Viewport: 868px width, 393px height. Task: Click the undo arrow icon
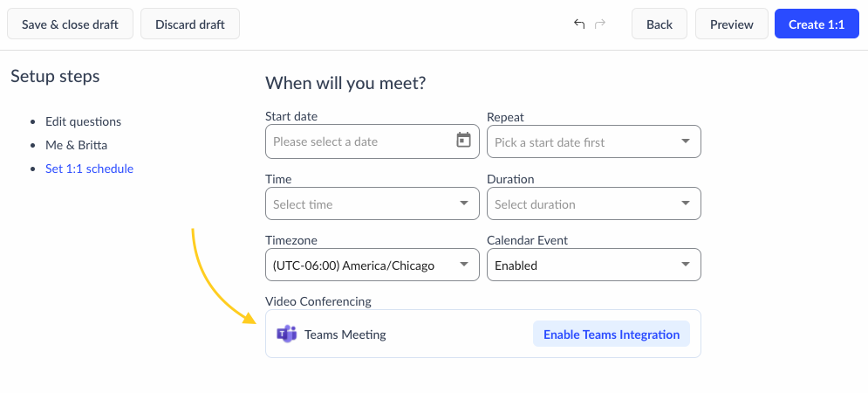[579, 24]
